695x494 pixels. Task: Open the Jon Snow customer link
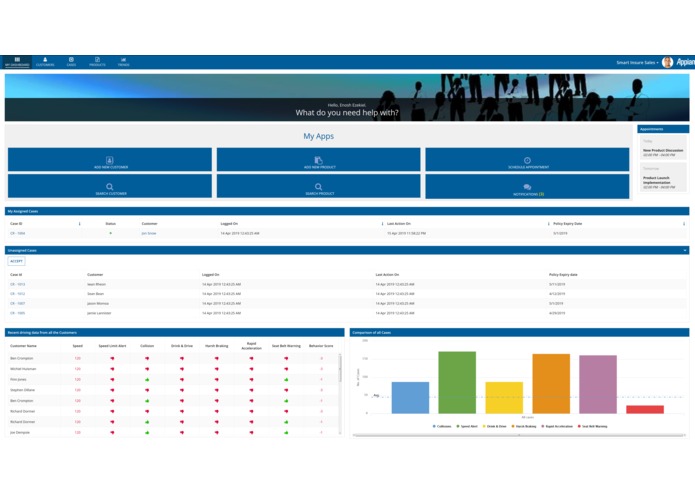(x=149, y=233)
